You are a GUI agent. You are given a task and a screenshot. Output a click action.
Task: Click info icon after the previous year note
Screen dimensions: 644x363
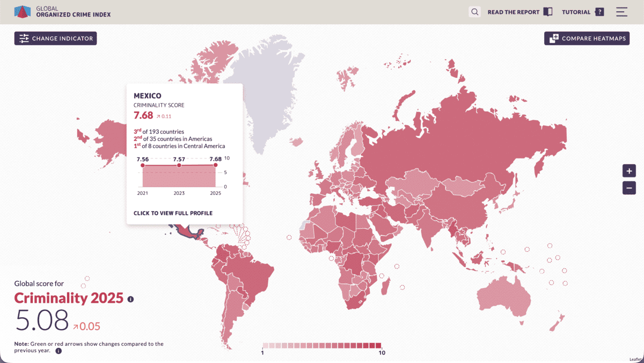[x=58, y=351]
